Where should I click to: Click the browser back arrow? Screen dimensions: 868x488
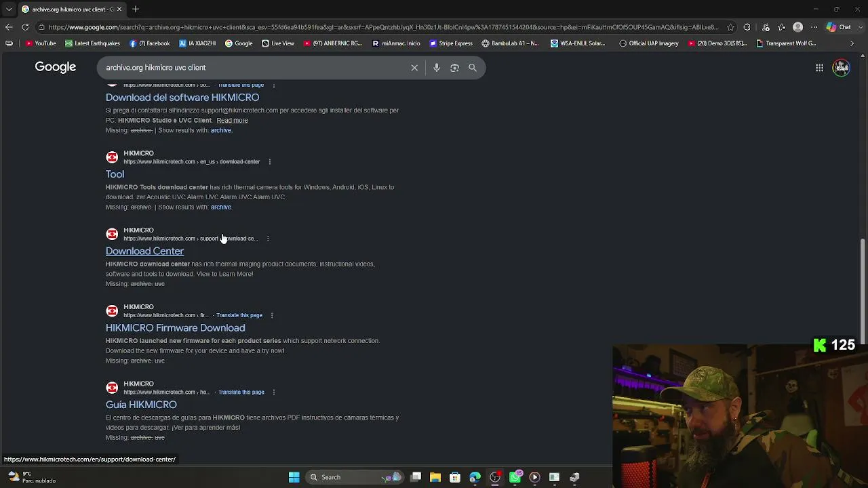pyautogui.click(x=9, y=27)
